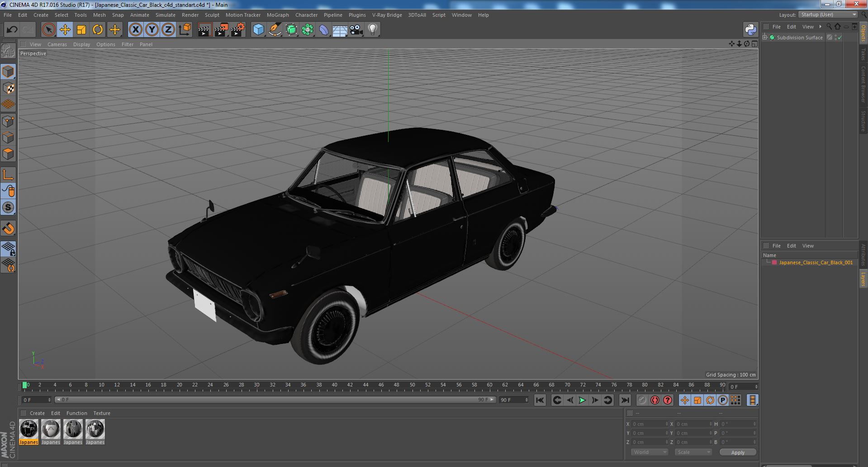Open the Cameras viewport menu
The height and width of the screenshot is (467, 868).
pos(57,44)
